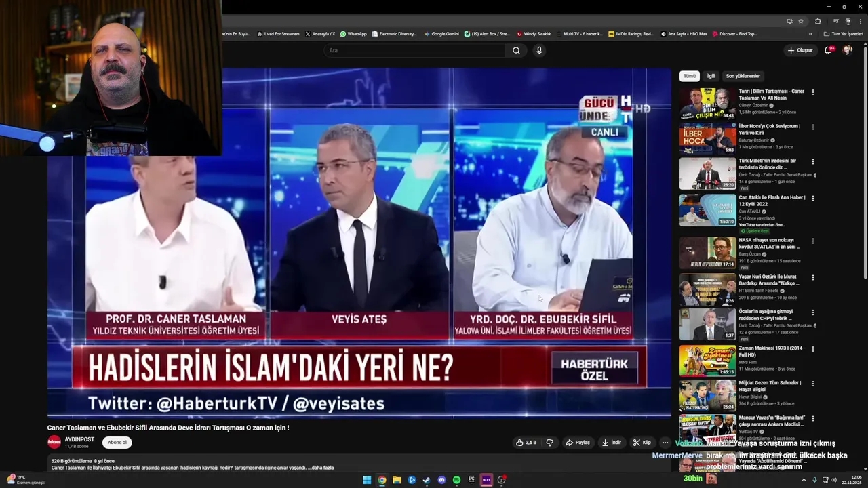Open Discord from the taskbar
This screenshot has height=488, width=868.
point(441,480)
